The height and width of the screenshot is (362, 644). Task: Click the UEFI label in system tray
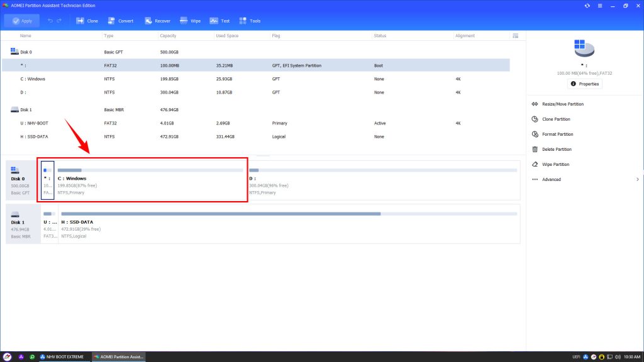coord(576,357)
